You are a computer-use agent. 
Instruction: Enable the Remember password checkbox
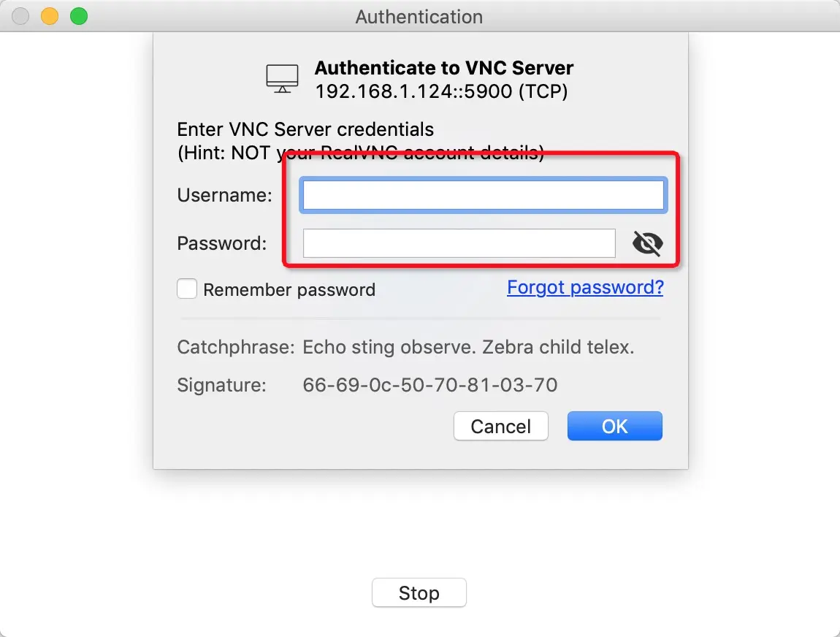(187, 289)
